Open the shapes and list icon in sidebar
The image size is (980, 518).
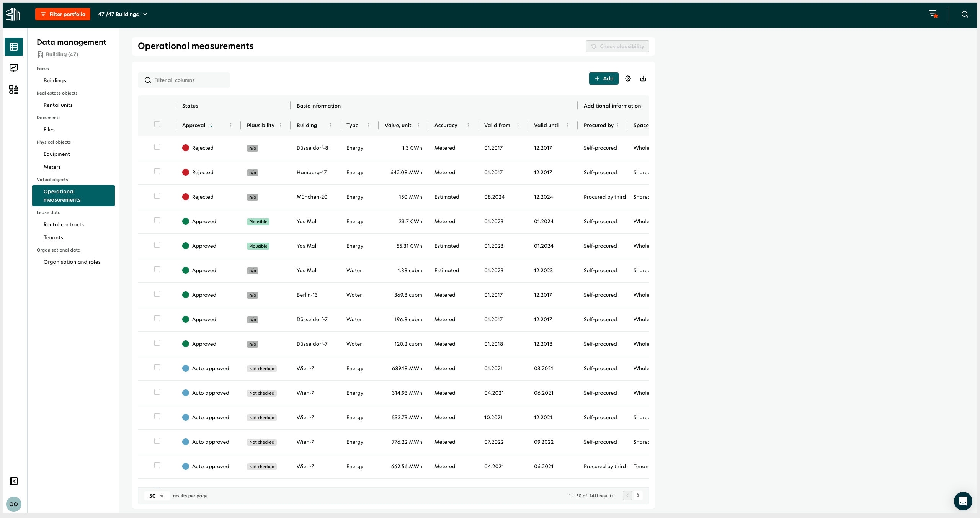[14, 90]
